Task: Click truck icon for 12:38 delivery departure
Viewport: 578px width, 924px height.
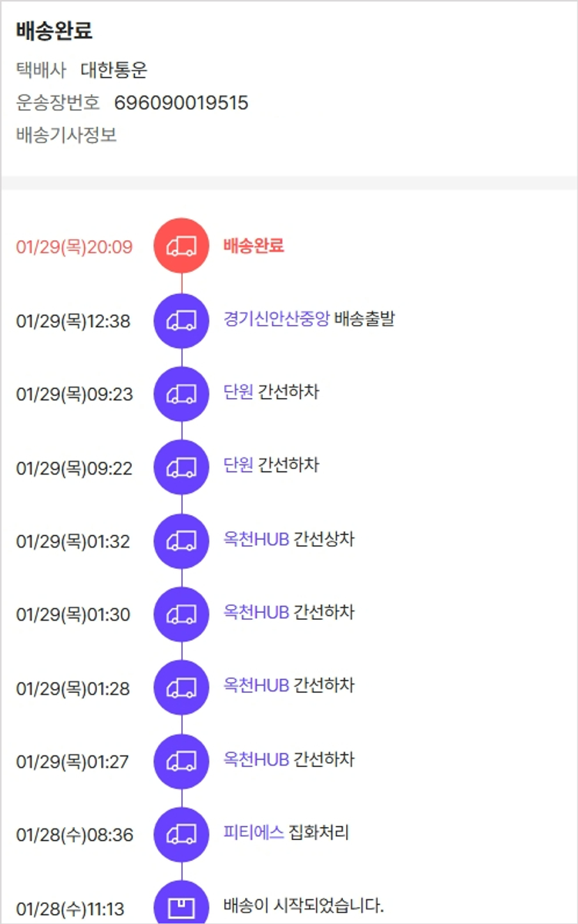Action: pyautogui.click(x=181, y=320)
